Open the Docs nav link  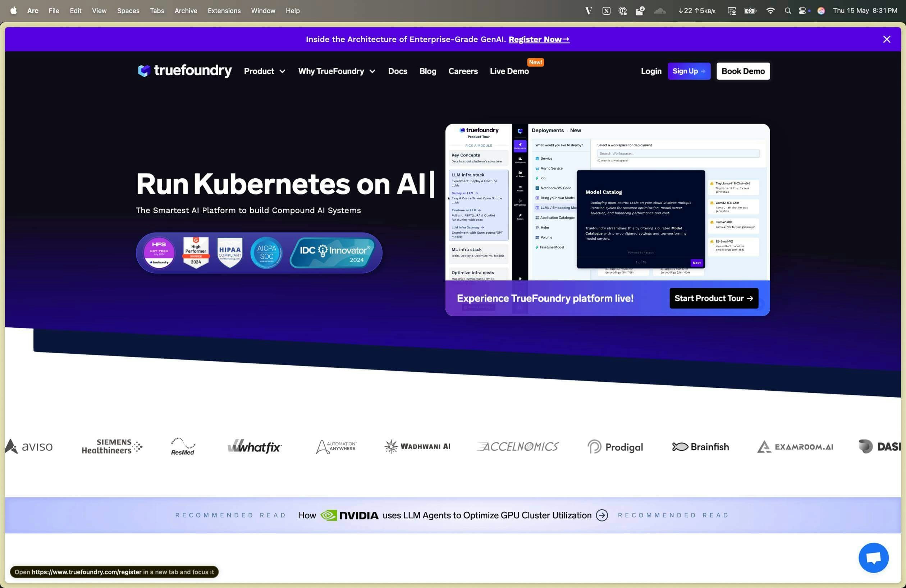click(x=397, y=71)
